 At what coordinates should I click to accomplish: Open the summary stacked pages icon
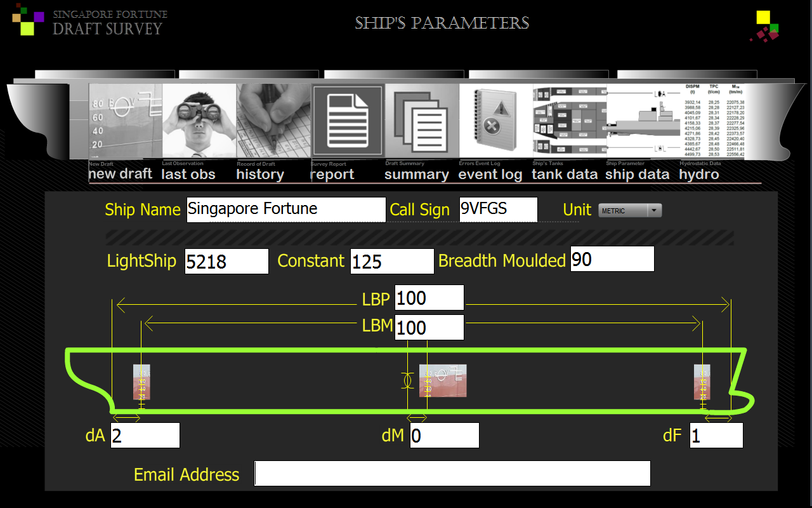point(422,121)
